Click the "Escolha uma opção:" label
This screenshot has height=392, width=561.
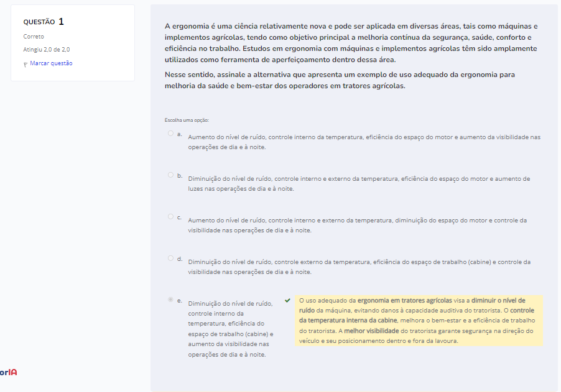(x=187, y=120)
